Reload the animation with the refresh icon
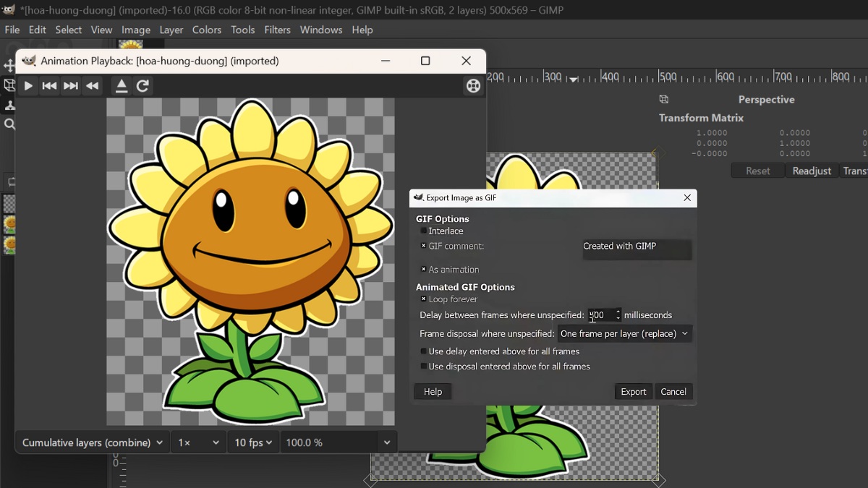This screenshot has width=868, height=488. click(143, 87)
